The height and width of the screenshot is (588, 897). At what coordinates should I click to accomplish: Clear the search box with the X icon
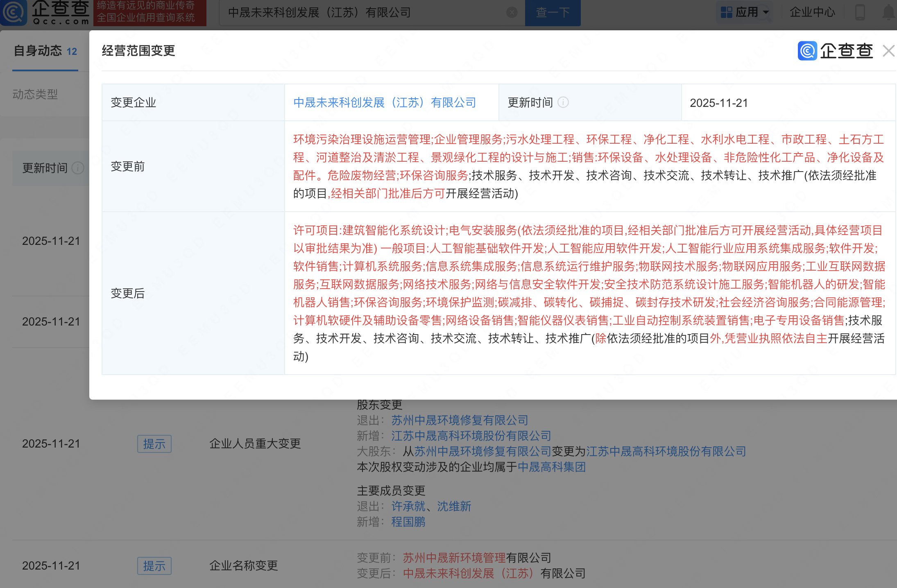click(512, 13)
